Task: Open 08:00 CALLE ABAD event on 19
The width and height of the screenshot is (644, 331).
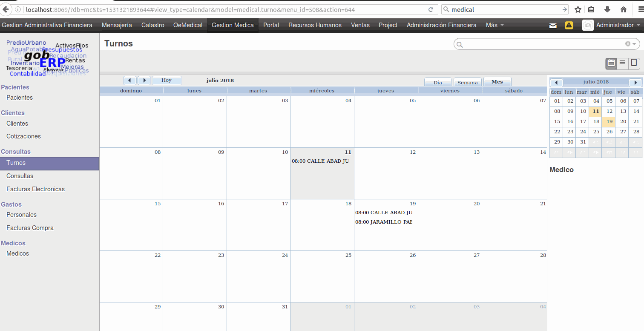Action: tap(384, 213)
